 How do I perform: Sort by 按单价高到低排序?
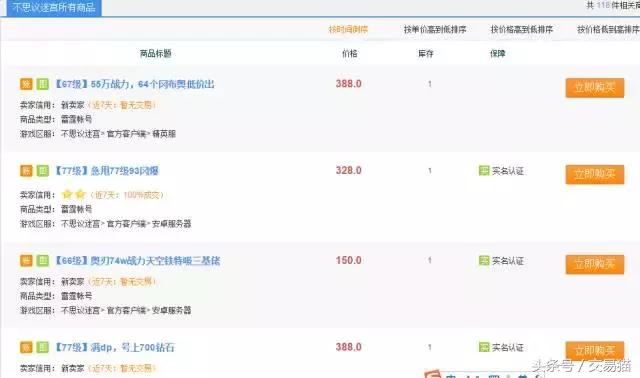click(435, 29)
